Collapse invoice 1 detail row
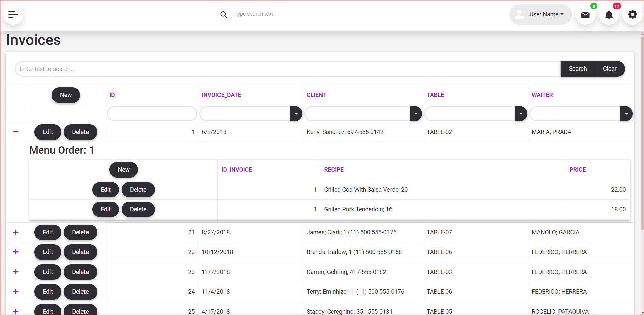 (x=16, y=132)
